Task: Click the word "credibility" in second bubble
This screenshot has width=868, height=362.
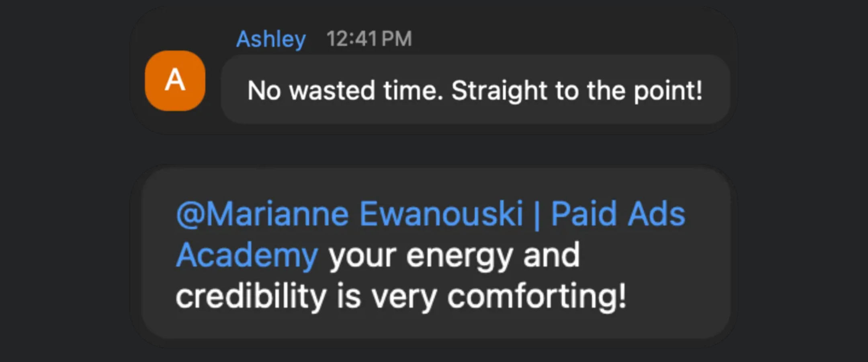Action: [251, 296]
